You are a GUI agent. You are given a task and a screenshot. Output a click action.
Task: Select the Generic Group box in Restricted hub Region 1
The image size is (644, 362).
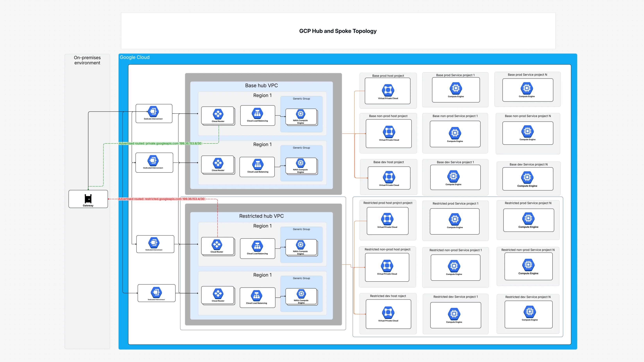tap(301, 229)
